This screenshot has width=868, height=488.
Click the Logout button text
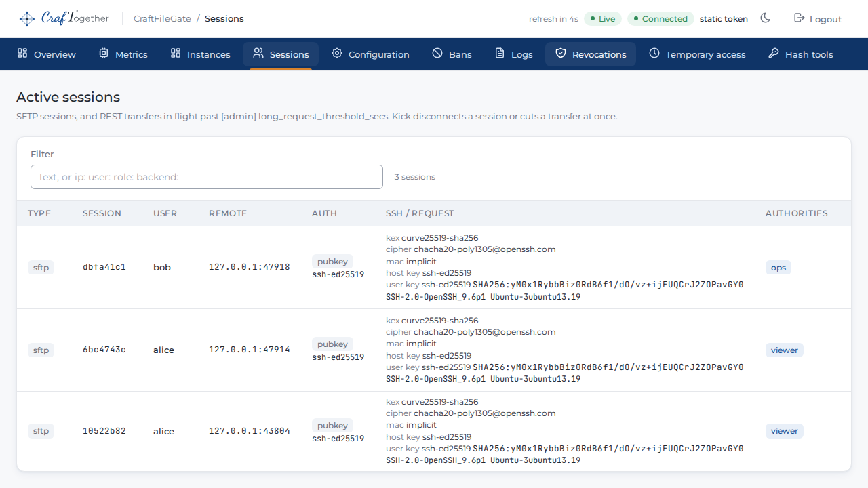tap(825, 19)
